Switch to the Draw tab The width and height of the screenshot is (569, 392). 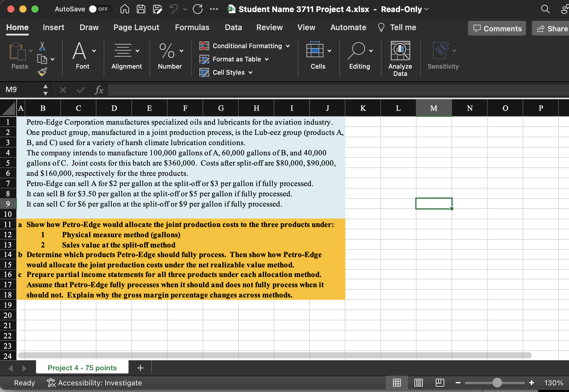coord(89,27)
